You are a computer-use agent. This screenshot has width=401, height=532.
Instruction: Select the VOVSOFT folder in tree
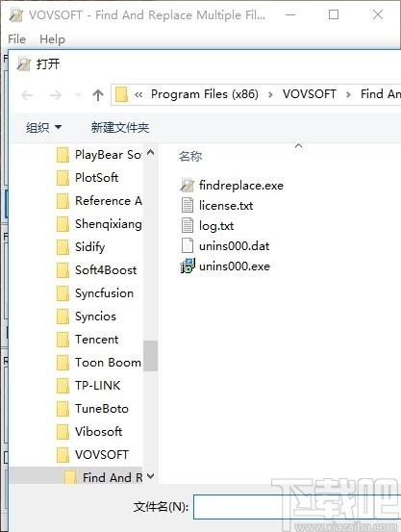[x=102, y=455]
